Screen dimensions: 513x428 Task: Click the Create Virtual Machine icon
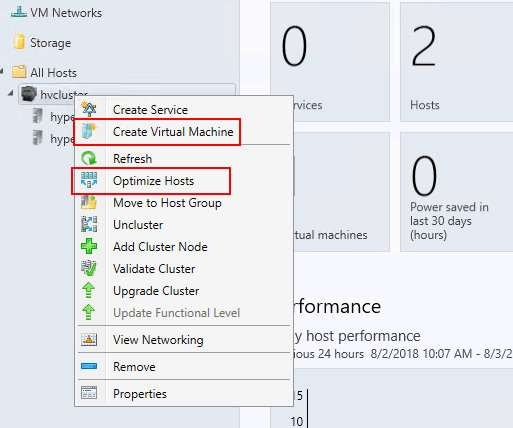pyautogui.click(x=89, y=131)
